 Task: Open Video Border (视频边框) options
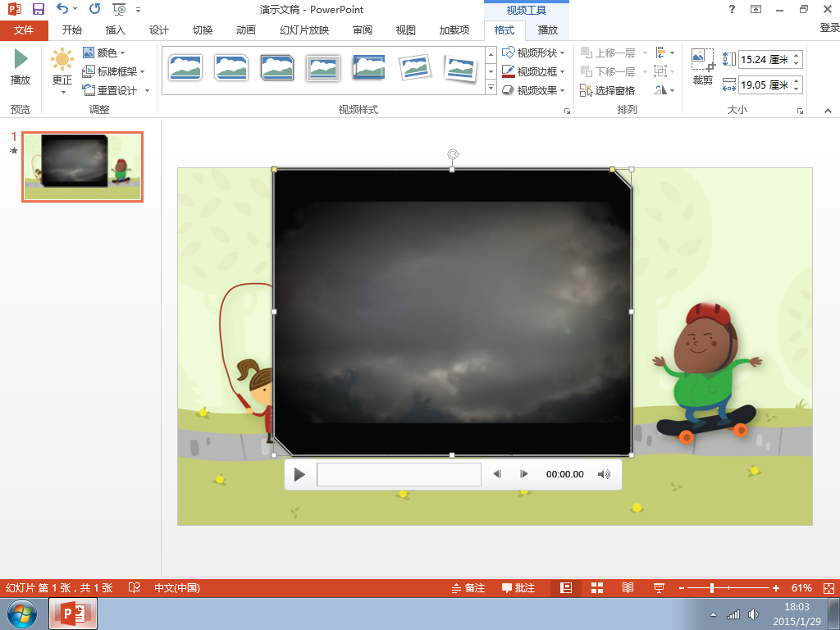pos(533,71)
